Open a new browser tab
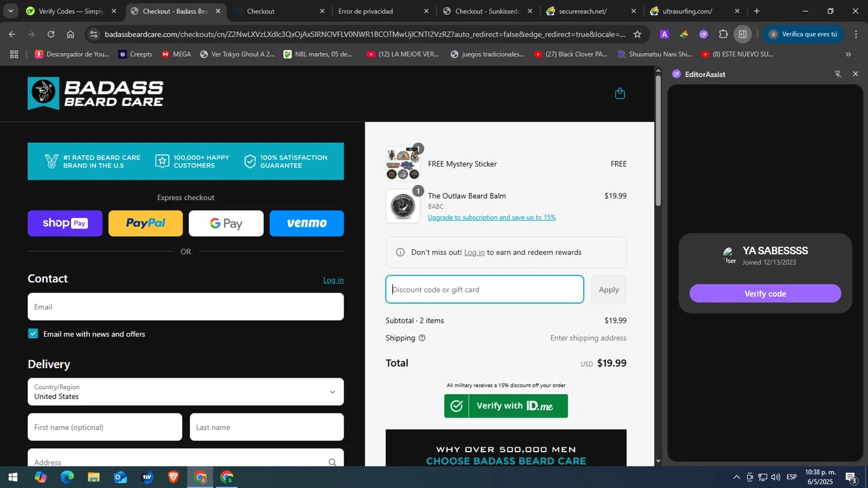The width and height of the screenshot is (868, 488). click(756, 11)
